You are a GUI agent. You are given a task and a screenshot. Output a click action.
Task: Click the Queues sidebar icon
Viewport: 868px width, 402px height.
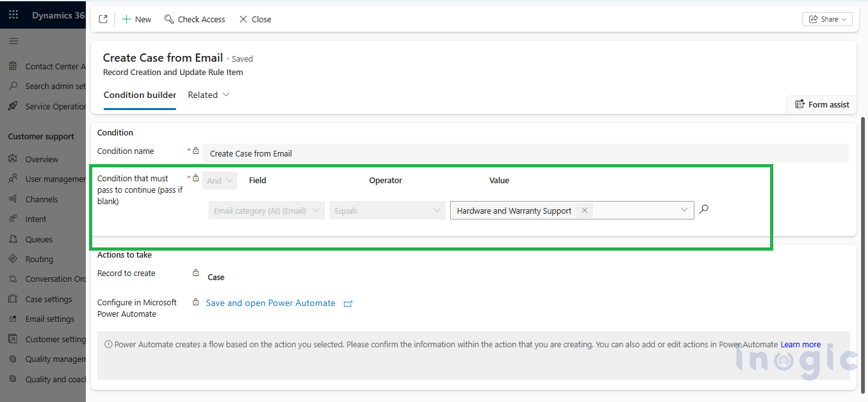coord(13,239)
